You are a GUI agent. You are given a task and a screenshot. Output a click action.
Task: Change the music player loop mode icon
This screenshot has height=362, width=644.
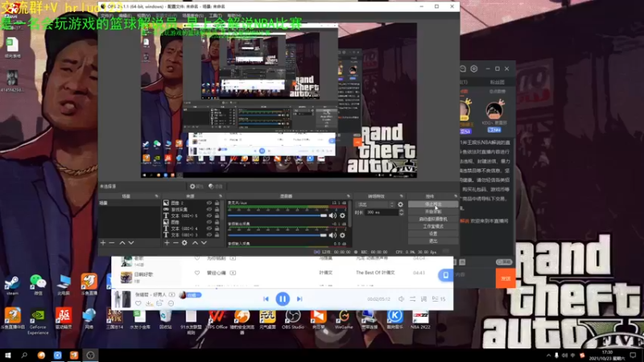412,299
